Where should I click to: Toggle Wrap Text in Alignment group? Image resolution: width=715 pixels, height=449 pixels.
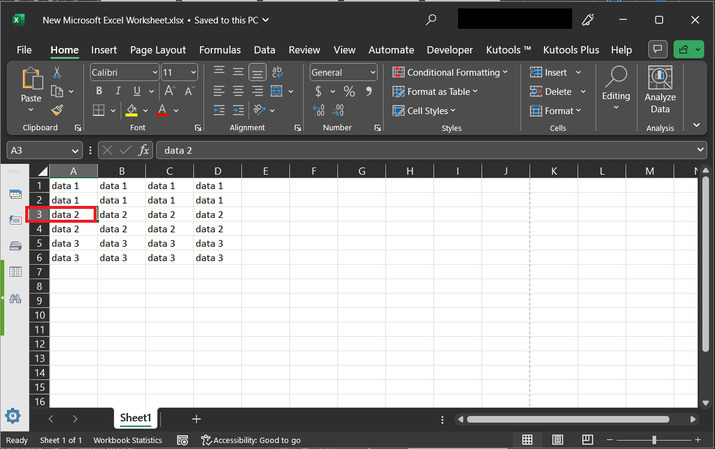coord(279,73)
